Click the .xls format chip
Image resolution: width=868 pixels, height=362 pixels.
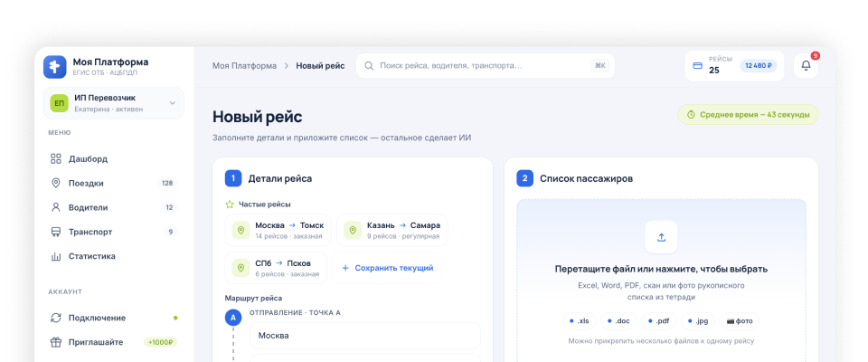[579, 321]
